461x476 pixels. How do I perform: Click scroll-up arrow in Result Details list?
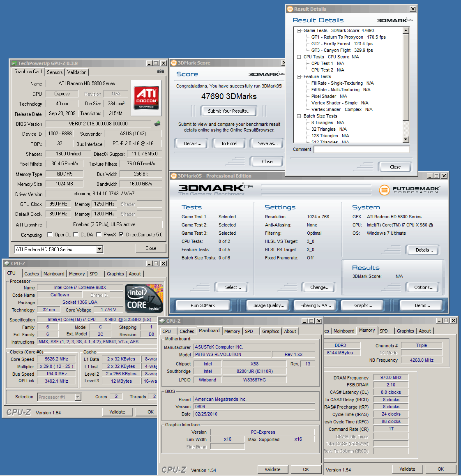[406, 30]
